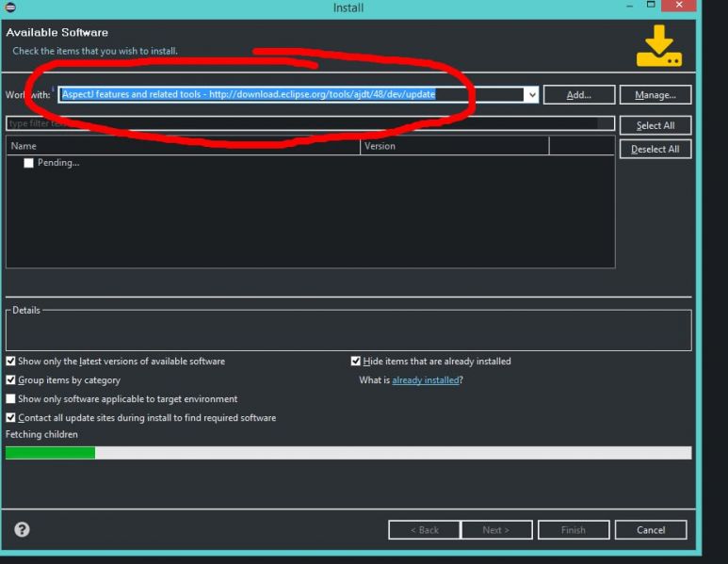Click the Pending... row text
Viewport: 728px width, 564px height.
[x=58, y=163]
